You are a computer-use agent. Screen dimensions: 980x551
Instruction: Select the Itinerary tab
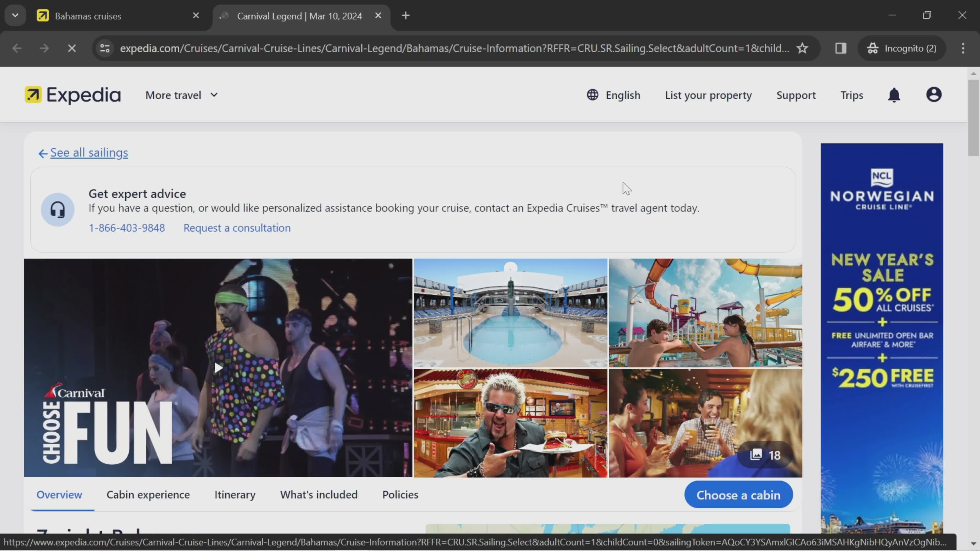point(235,494)
